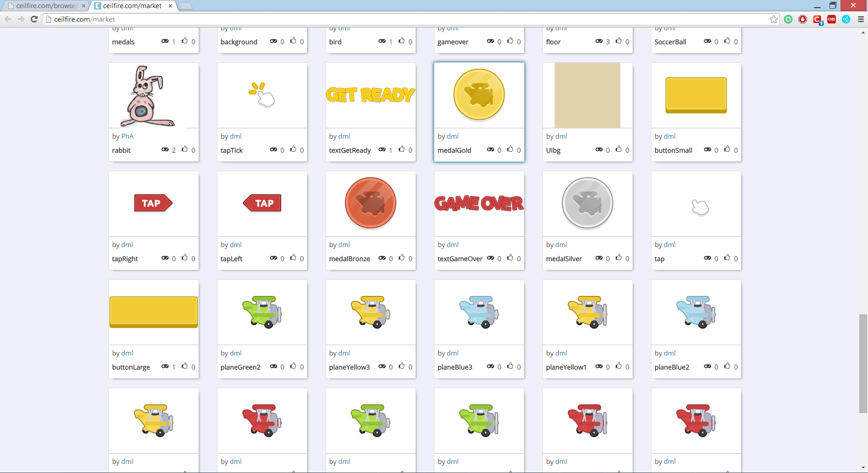The width and height of the screenshot is (868, 473).
Task: Click the views eye icon on textGetReady
Action: [382, 150]
